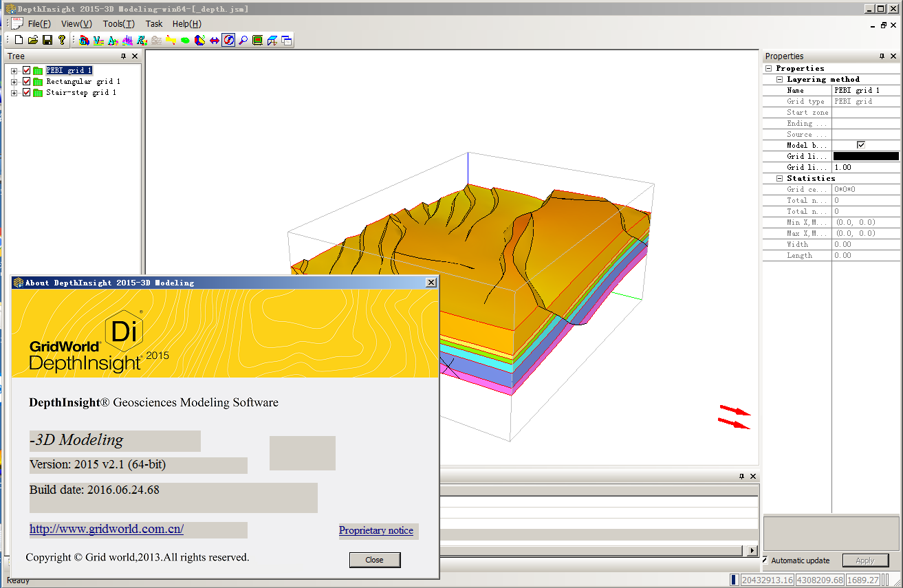Click status bar value 4308209.68
903x588 pixels.
(820, 580)
